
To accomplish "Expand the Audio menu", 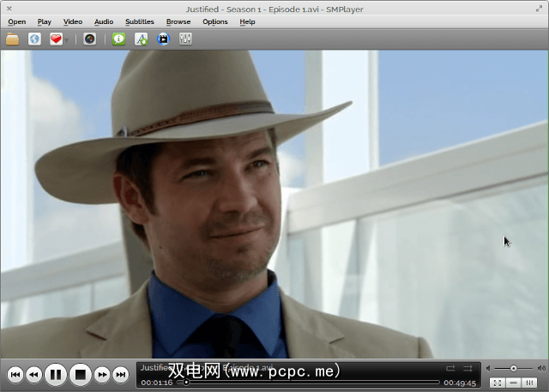I will [104, 21].
